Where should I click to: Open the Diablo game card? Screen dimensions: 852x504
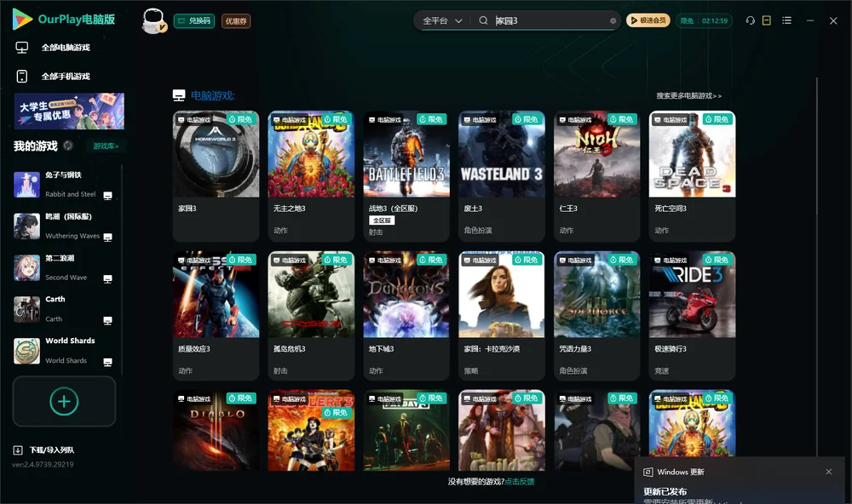pos(216,430)
